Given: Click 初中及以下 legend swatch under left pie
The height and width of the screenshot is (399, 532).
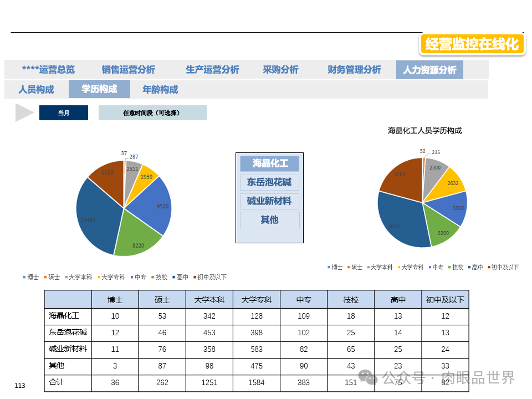Looking at the screenshot, I should [x=195, y=277].
